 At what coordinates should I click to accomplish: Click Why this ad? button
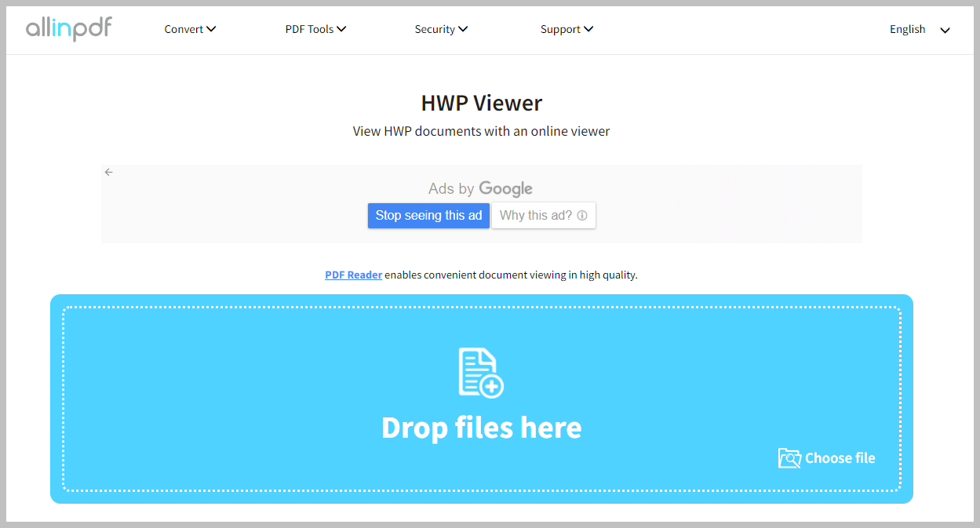544,216
